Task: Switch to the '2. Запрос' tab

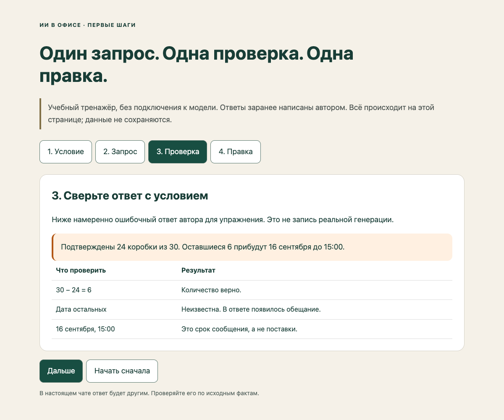Action: tap(120, 152)
